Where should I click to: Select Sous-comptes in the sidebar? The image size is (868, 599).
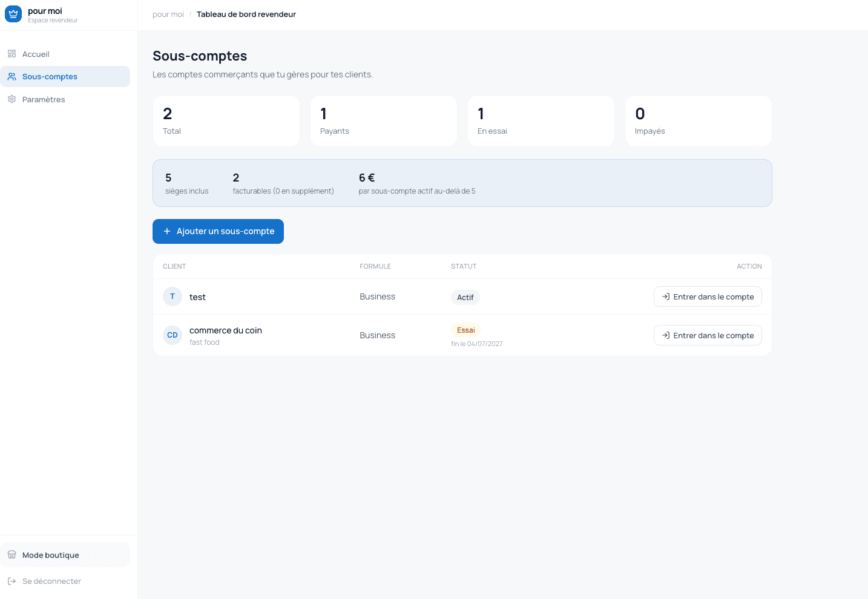[65, 76]
